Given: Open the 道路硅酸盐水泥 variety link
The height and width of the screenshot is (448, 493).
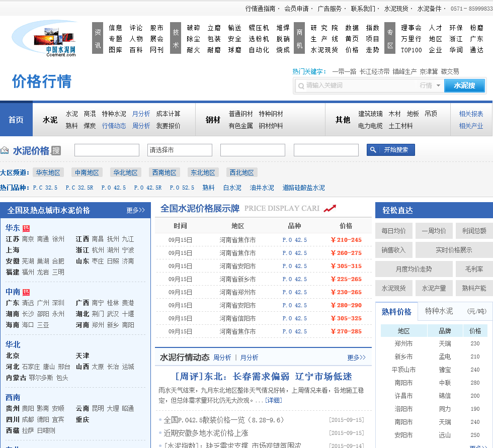Looking at the screenshot, I should (303, 188).
